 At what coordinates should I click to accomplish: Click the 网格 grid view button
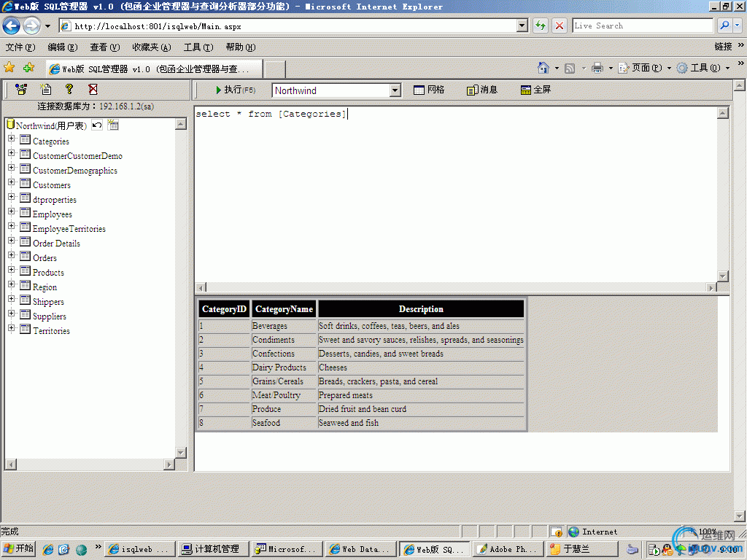(x=429, y=90)
